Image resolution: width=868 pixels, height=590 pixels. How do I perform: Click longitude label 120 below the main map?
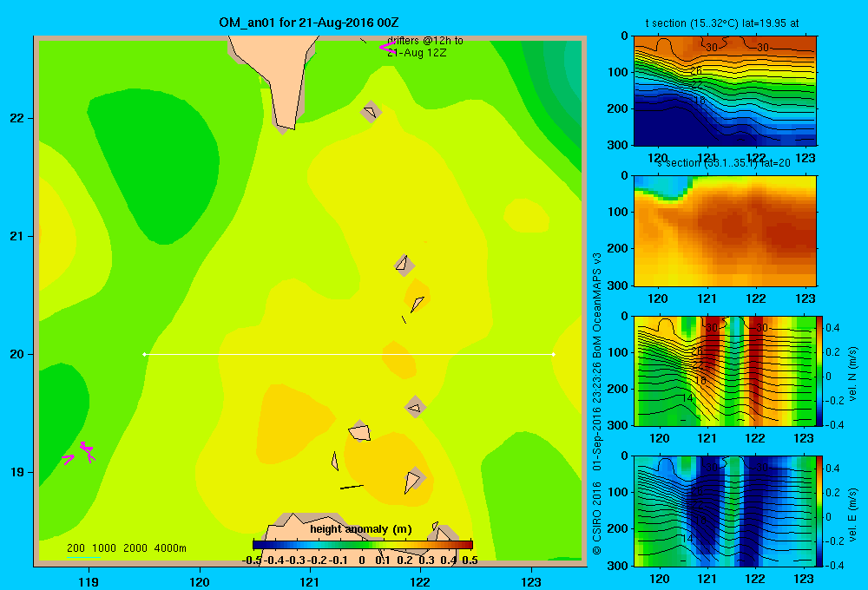[x=200, y=581]
